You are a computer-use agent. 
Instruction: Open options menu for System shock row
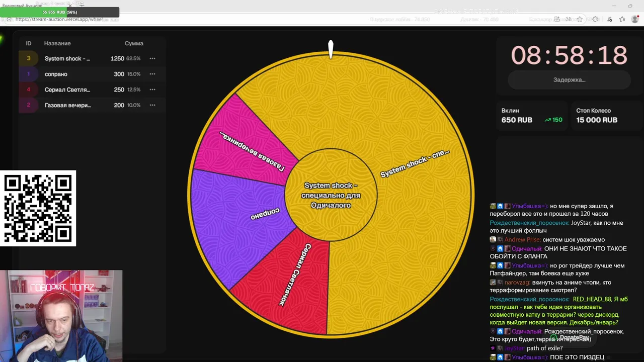(x=152, y=58)
